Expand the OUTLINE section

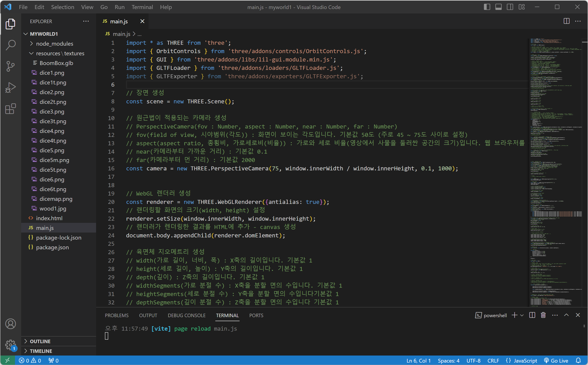pos(40,341)
